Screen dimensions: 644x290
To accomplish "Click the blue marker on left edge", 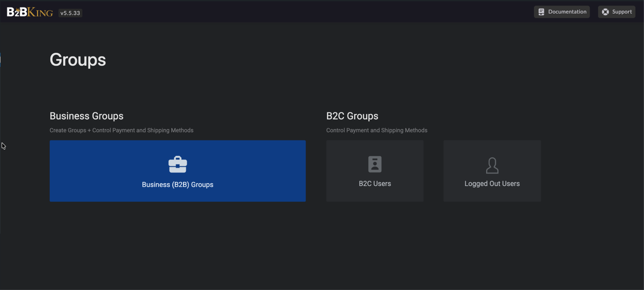I will [x=0, y=60].
